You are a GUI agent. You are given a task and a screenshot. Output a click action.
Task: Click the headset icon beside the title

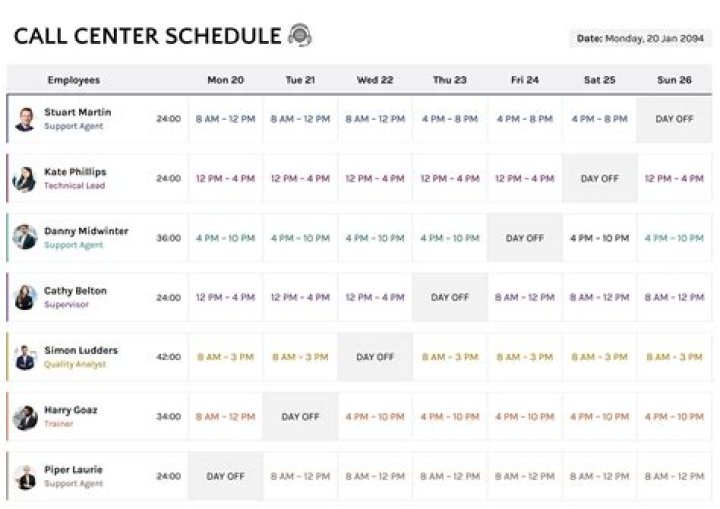[300, 36]
